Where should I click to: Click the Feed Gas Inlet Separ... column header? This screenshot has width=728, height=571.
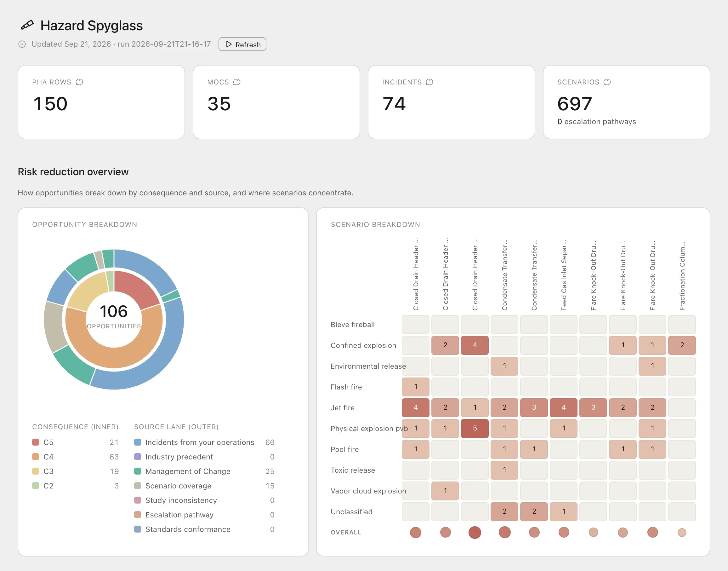564,275
